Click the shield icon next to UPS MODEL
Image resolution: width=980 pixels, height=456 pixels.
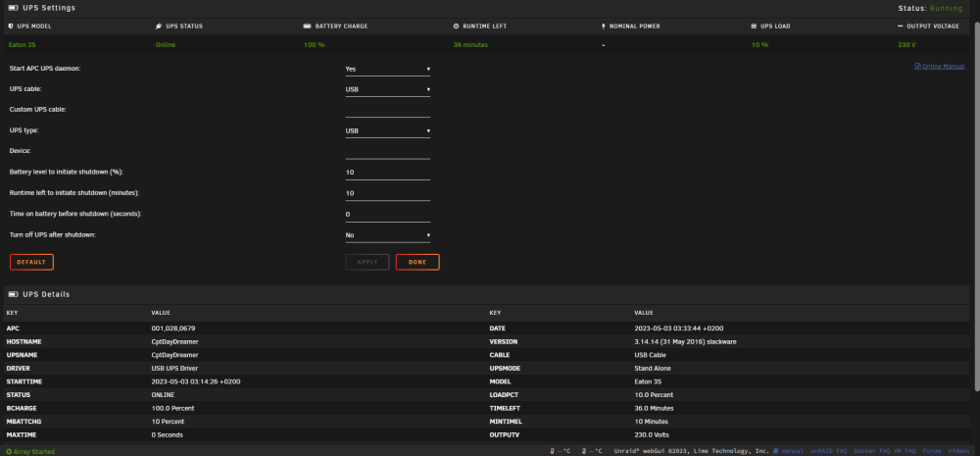[11, 26]
